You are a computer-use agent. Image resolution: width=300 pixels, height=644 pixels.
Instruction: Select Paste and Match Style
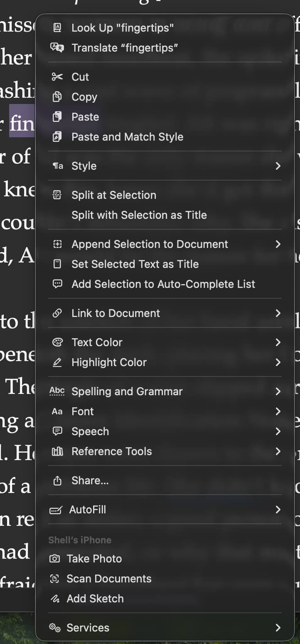(127, 137)
